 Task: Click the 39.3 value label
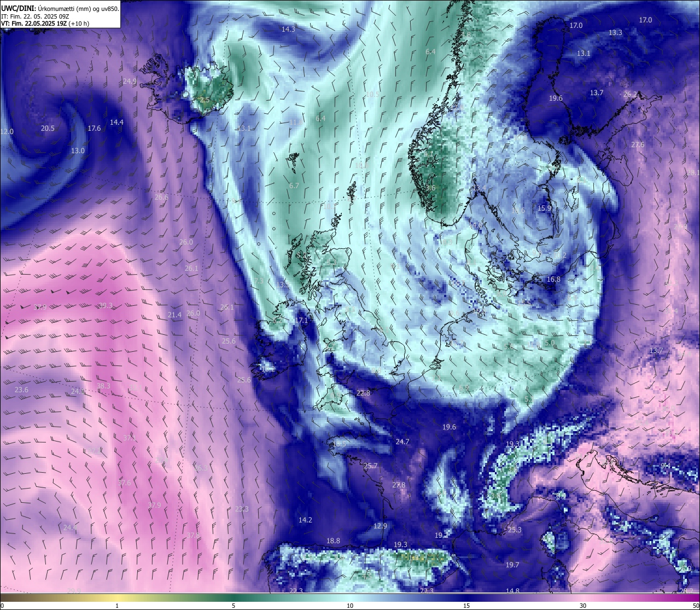click(x=106, y=306)
